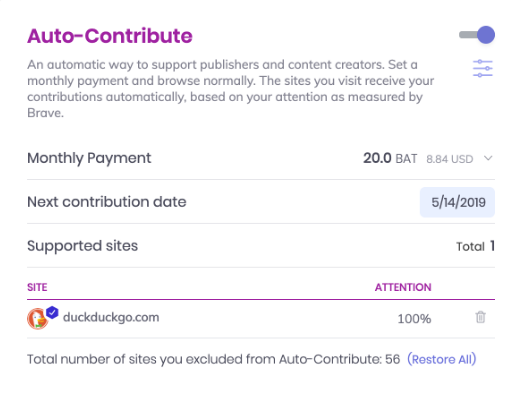Click the Supported sites row label

(82, 246)
